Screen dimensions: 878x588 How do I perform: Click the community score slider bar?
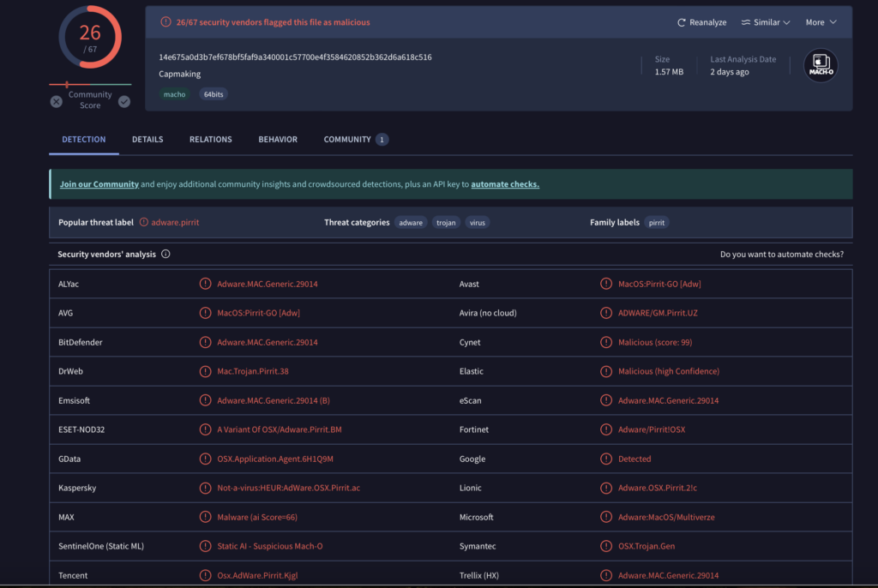90,85
